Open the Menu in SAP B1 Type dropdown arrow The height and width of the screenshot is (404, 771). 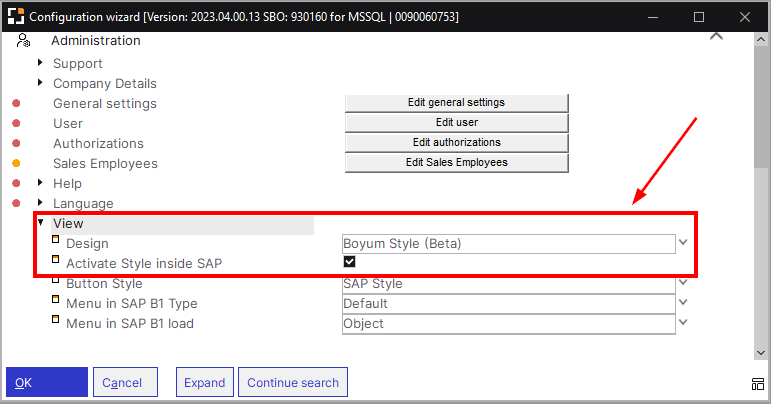point(683,302)
